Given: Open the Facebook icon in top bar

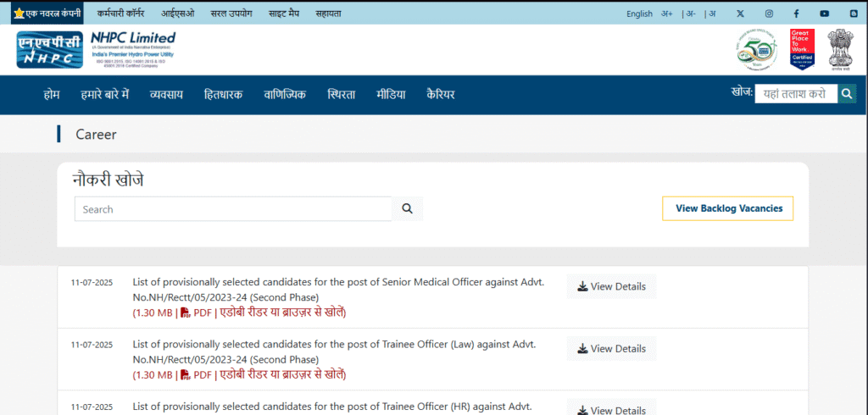Looking at the screenshot, I should click(x=796, y=14).
